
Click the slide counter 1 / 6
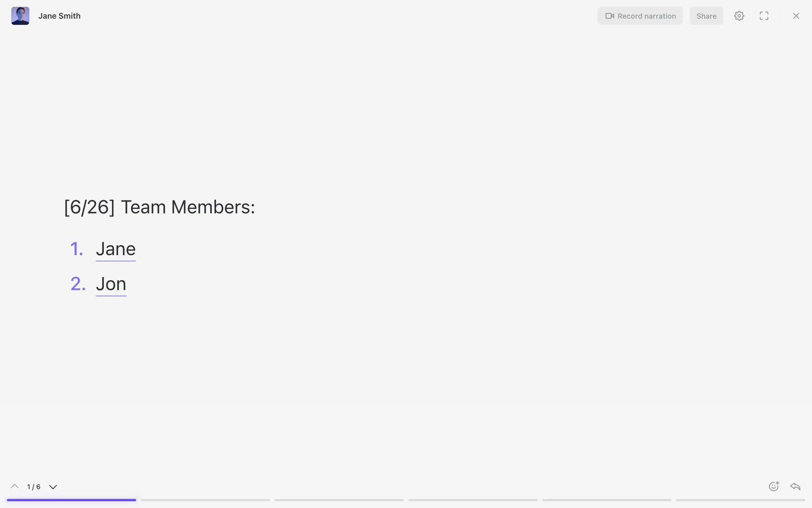[x=34, y=487]
